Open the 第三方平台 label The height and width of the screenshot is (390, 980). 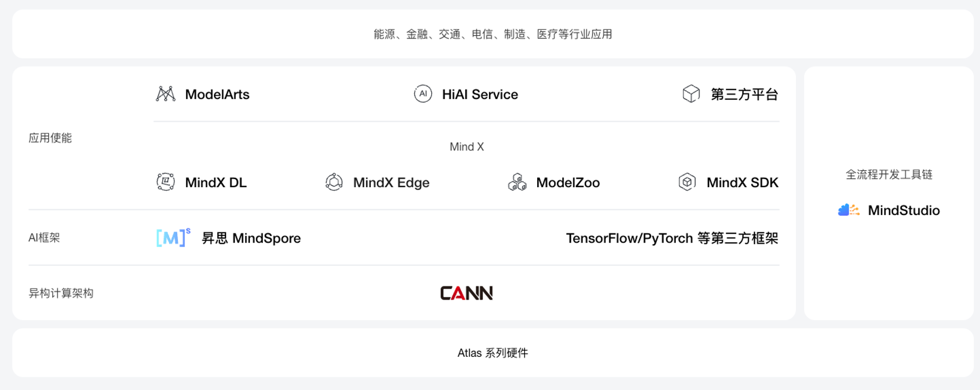click(744, 94)
